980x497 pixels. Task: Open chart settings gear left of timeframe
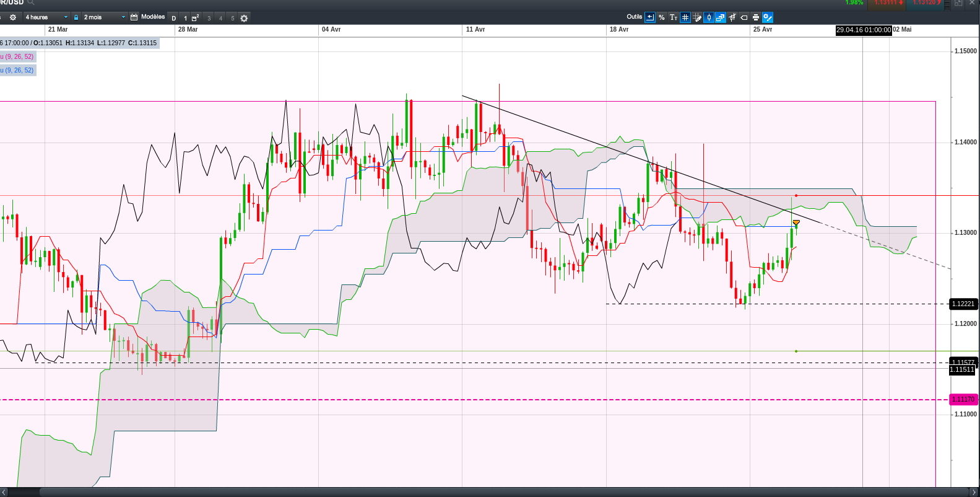pyautogui.click(x=13, y=17)
